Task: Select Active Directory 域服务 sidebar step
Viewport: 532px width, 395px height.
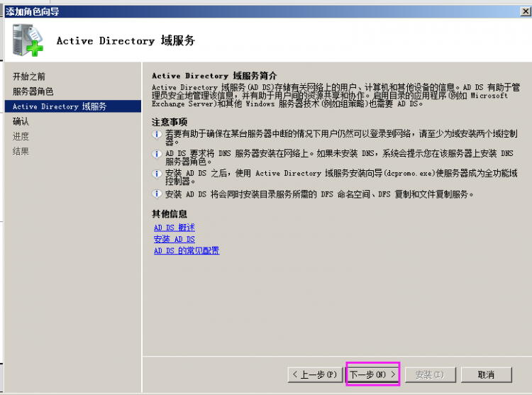Action: pyautogui.click(x=73, y=106)
